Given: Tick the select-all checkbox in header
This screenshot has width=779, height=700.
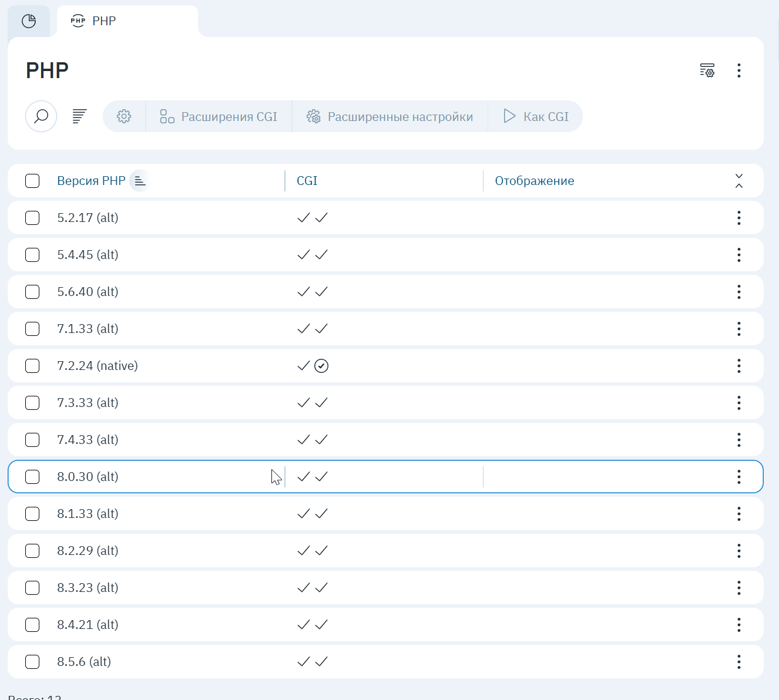Looking at the screenshot, I should [32, 181].
